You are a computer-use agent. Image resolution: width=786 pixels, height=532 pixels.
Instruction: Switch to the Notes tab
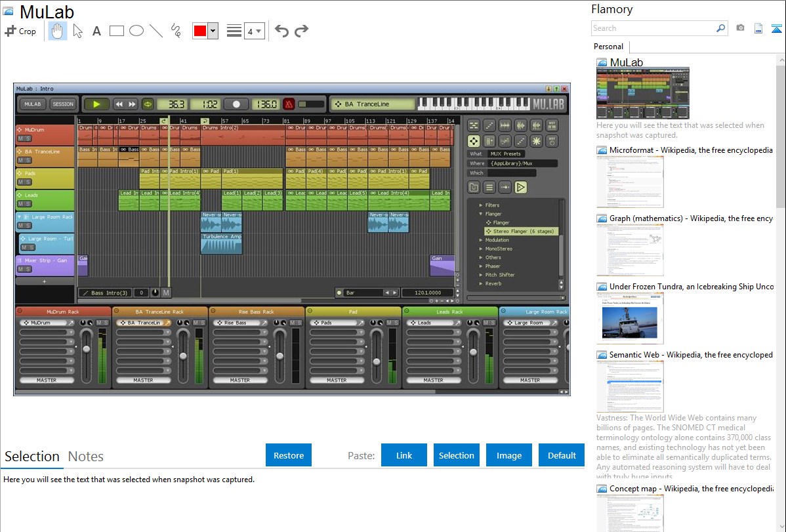click(x=86, y=457)
